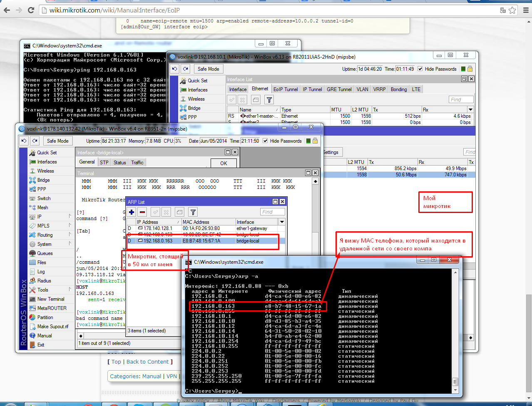Expand the Tools submenu arrow
The image size is (532, 406).
pos(70,290)
